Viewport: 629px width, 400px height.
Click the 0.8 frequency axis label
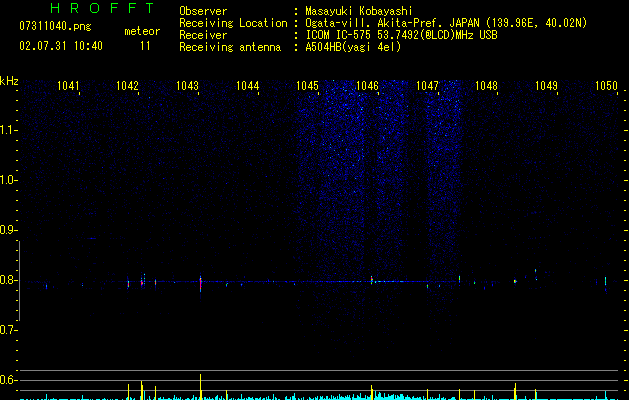tap(8, 280)
